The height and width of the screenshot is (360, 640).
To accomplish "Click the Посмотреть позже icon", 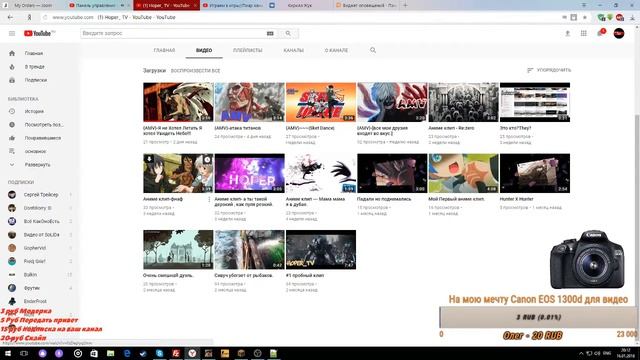I will pyautogui.click(x=12, y=125).
